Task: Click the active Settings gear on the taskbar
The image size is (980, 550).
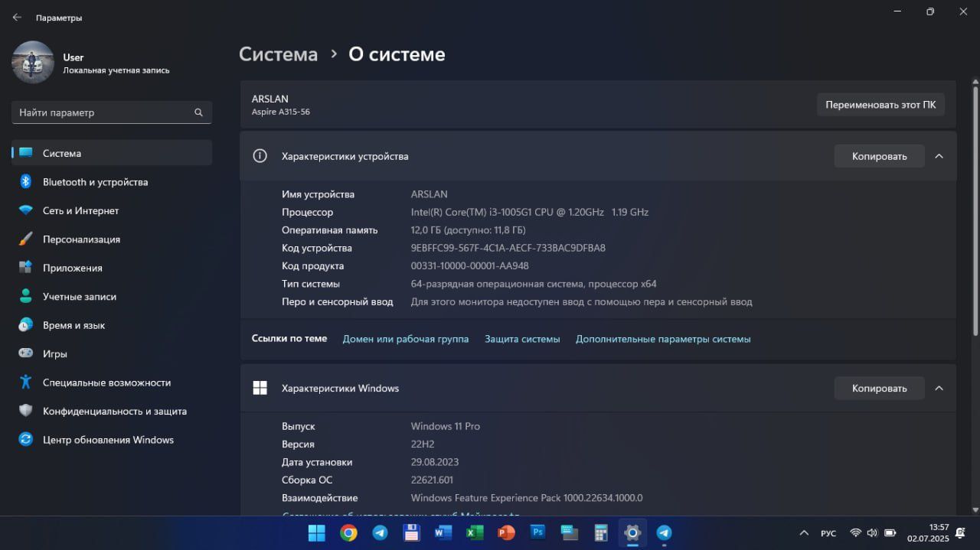Action: pos(632,532)
